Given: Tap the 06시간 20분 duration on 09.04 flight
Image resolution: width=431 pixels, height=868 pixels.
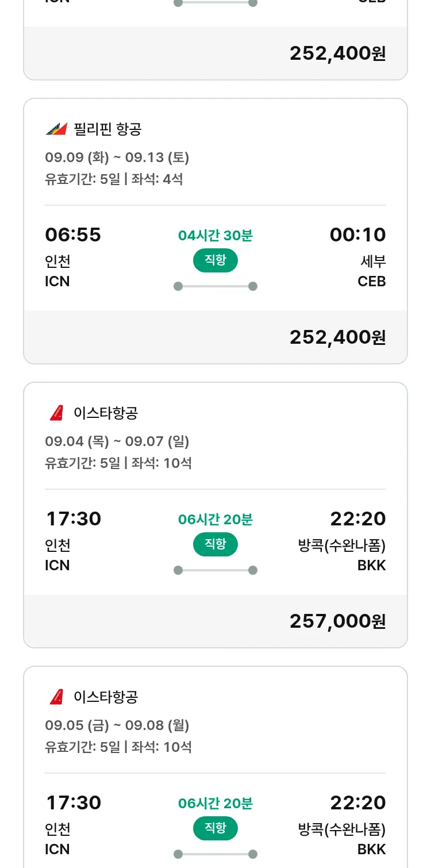Looking at the screenshot, I should tap(215, 519).
